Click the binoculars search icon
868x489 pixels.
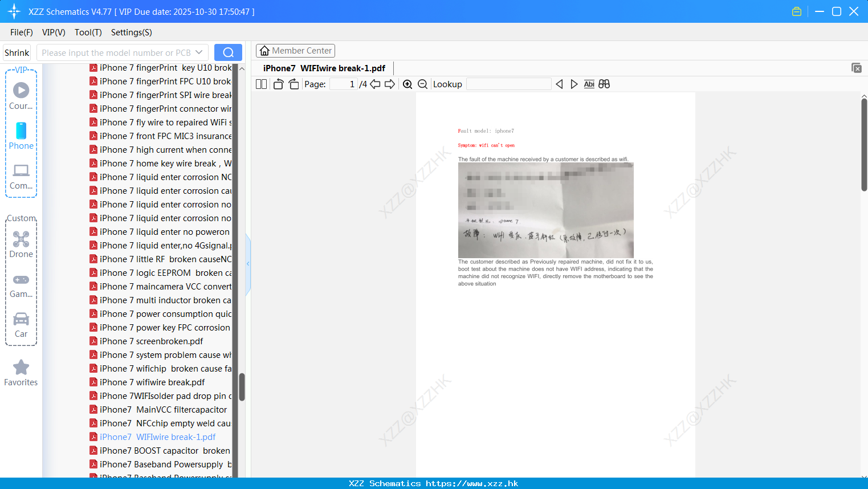[x=604, y=84]
